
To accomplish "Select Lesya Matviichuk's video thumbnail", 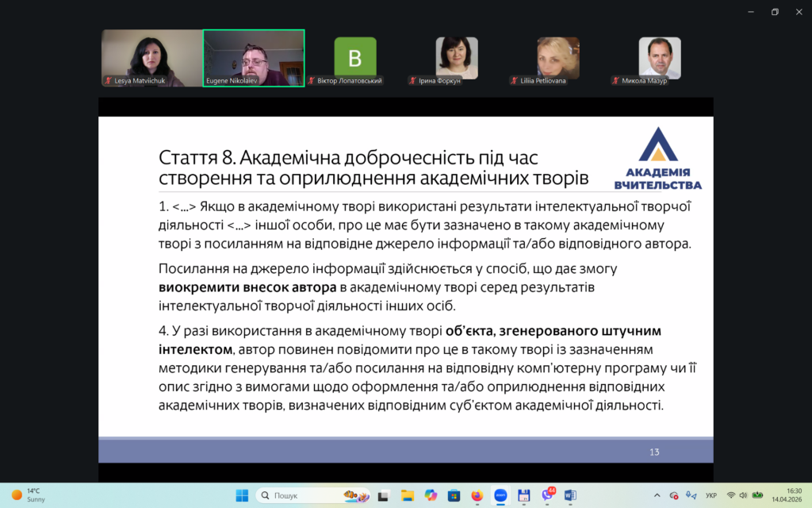I will (151, 58).
